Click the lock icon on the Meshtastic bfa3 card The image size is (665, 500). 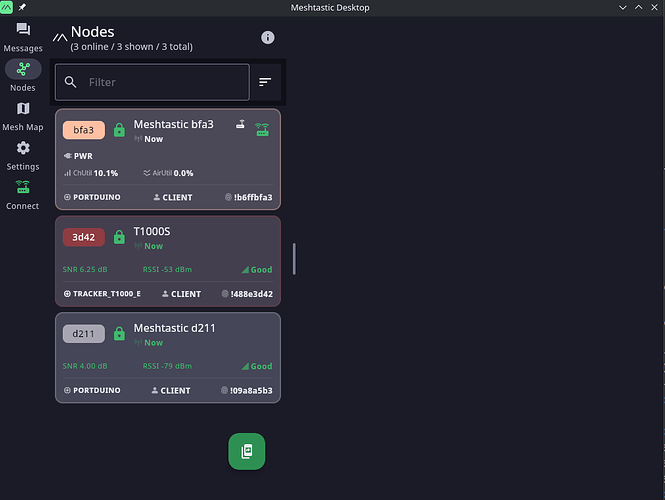pyautogui.click(x=119, y=130)
